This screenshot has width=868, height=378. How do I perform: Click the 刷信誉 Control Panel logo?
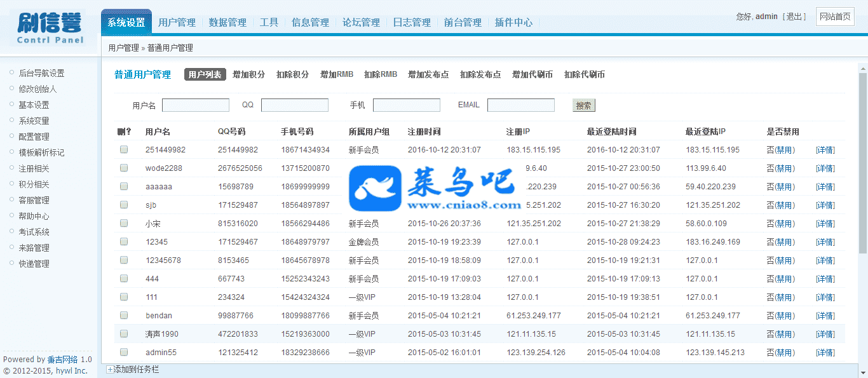(50, 28)
